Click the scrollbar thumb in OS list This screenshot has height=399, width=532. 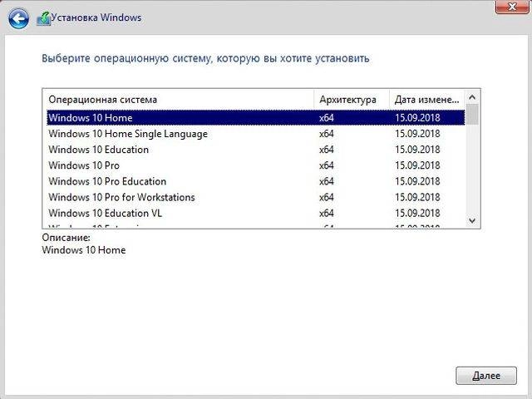(472, 115)
